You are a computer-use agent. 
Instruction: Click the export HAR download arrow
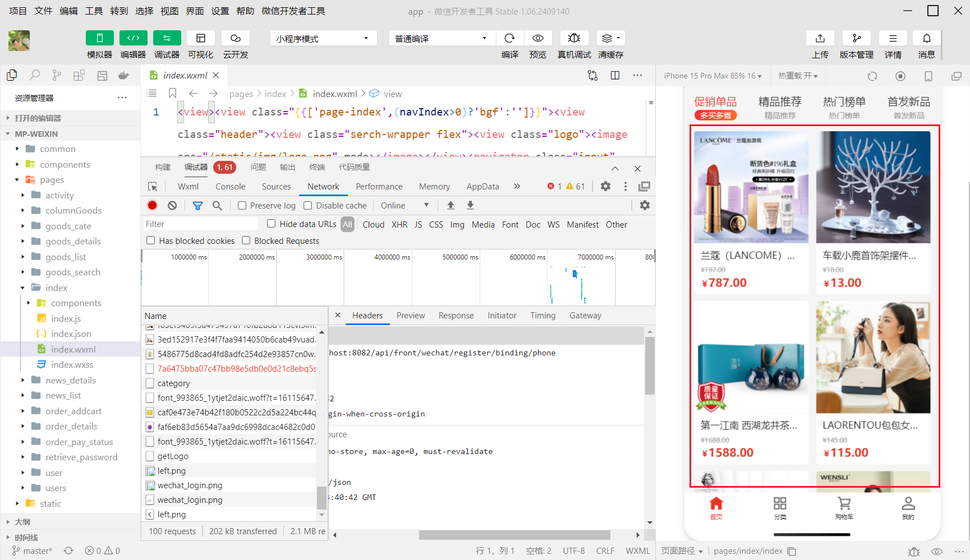click(x=470, y=205)
